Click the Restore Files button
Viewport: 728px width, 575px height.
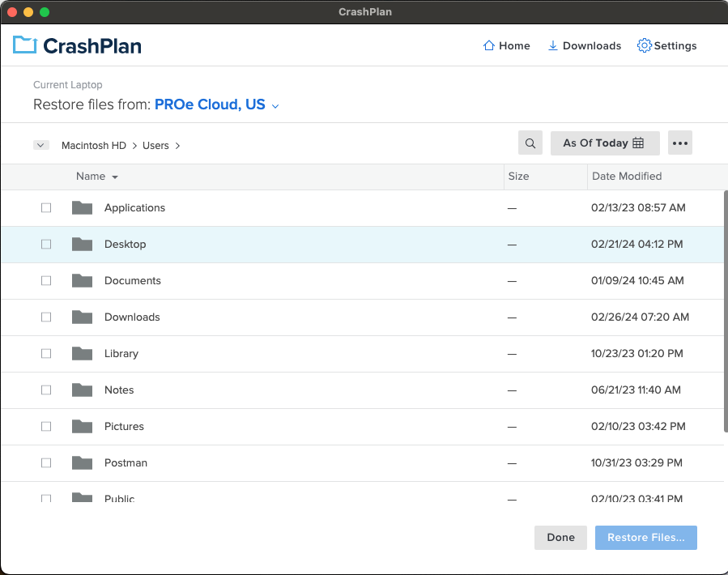645,537
